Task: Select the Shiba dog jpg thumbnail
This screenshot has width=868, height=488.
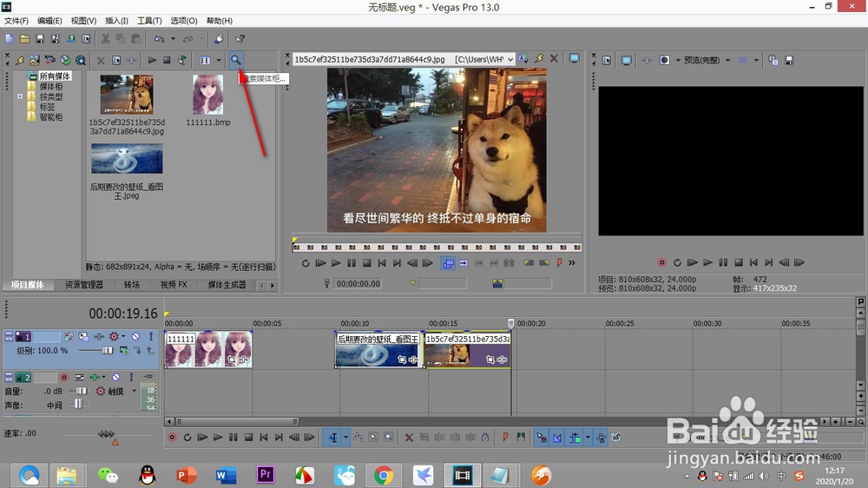Action: 127,95
